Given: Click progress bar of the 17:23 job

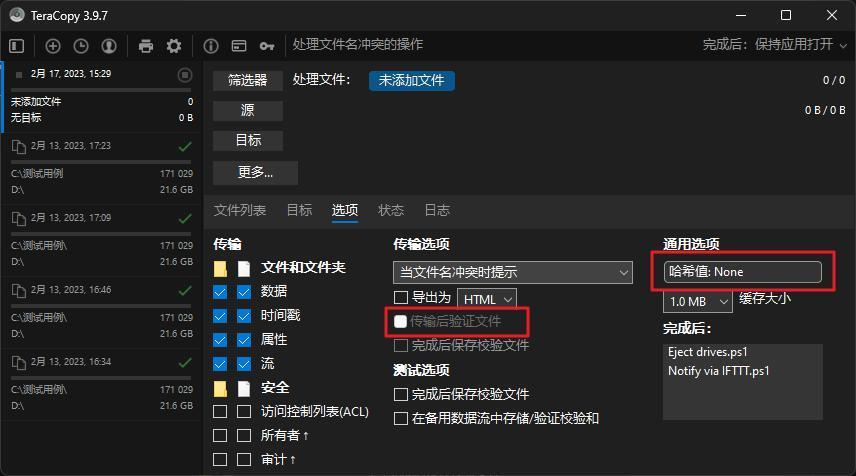Looking at the screenshot, I should pos(101,162).
